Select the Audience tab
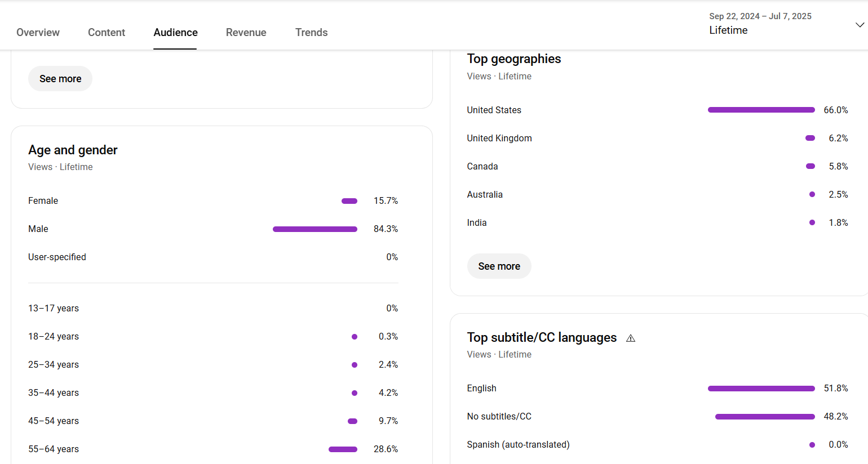Image resolution: width=868 pixels, height=464 pixels. [x=175, y=33]
